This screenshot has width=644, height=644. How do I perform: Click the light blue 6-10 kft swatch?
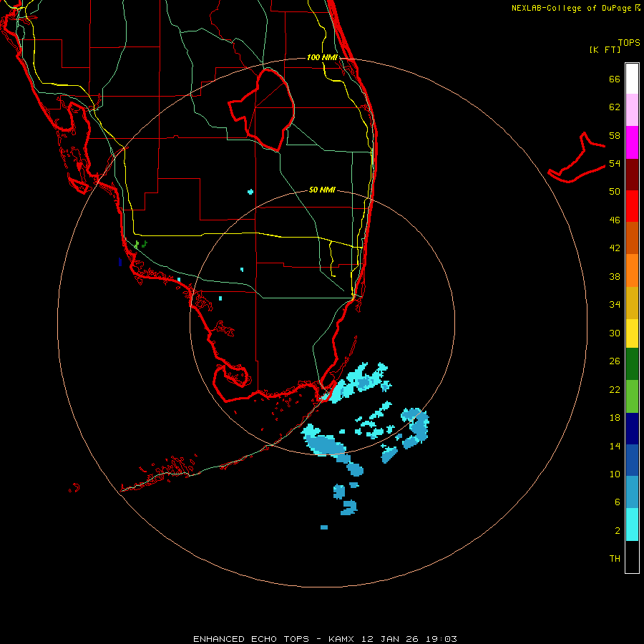[632, 492]
